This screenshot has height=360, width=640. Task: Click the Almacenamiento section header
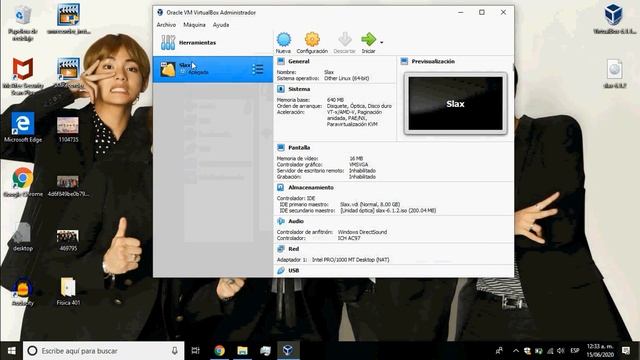pyautogui.click(x=311, y=187)
